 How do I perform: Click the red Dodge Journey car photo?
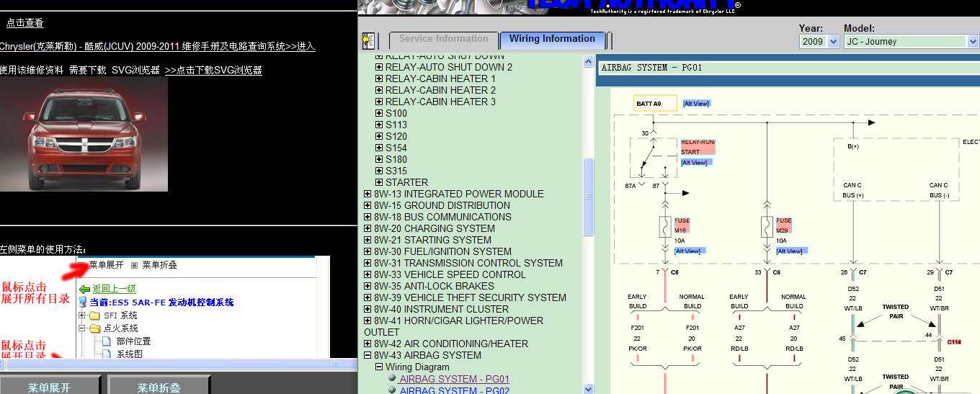point(84,134)
